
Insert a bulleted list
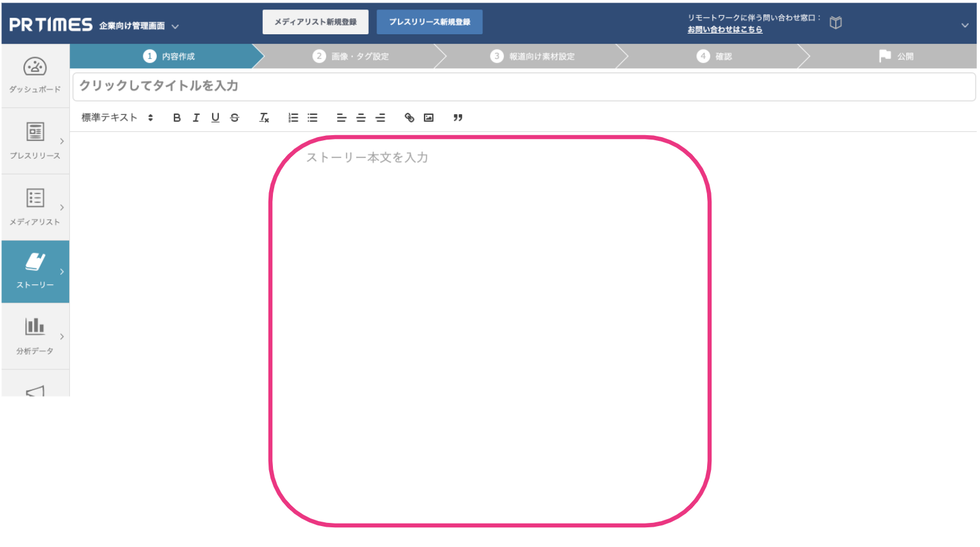[312, 117]
